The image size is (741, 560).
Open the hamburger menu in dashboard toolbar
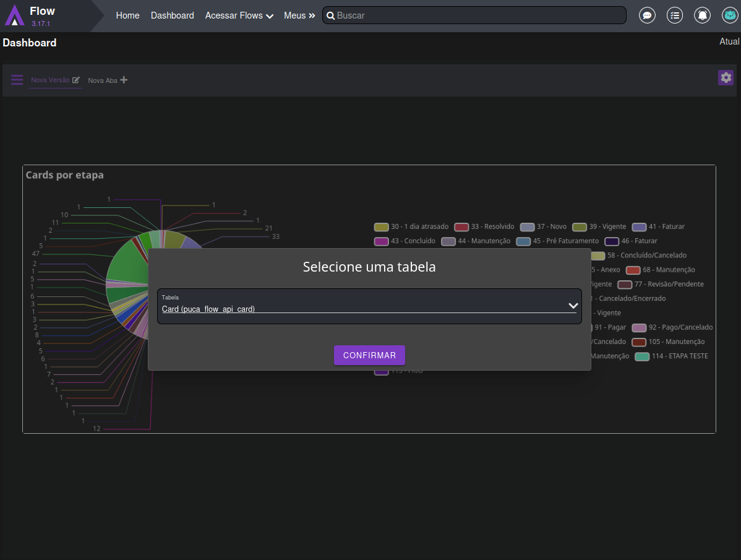coord(17,80)
